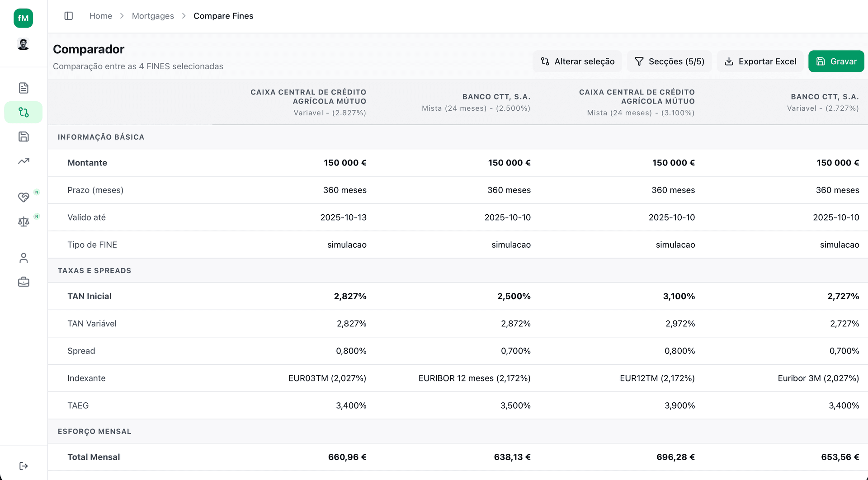The image size is (868, 480).
Task: Open the balance scale sidebar icon
Action: click(x=24, y=221)
